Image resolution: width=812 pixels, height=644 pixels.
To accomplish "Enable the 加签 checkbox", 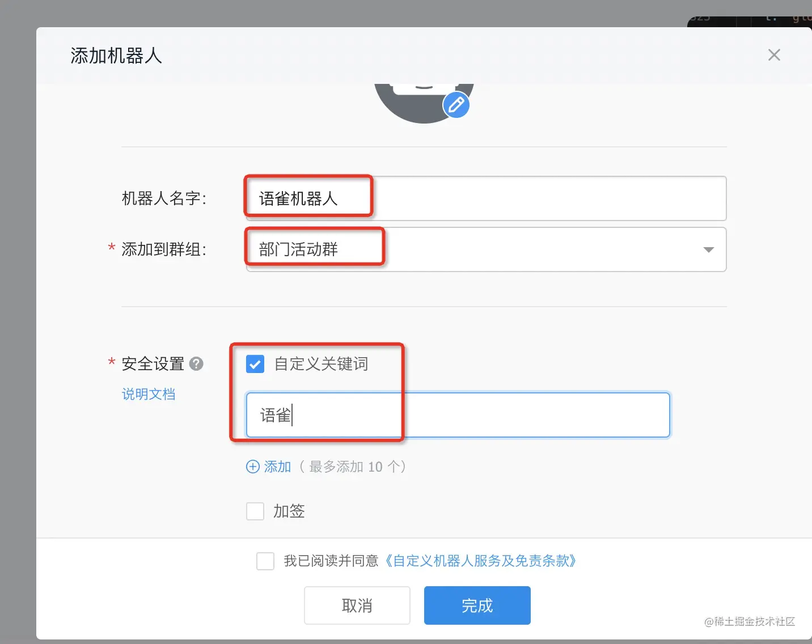I will coord(255,511).
